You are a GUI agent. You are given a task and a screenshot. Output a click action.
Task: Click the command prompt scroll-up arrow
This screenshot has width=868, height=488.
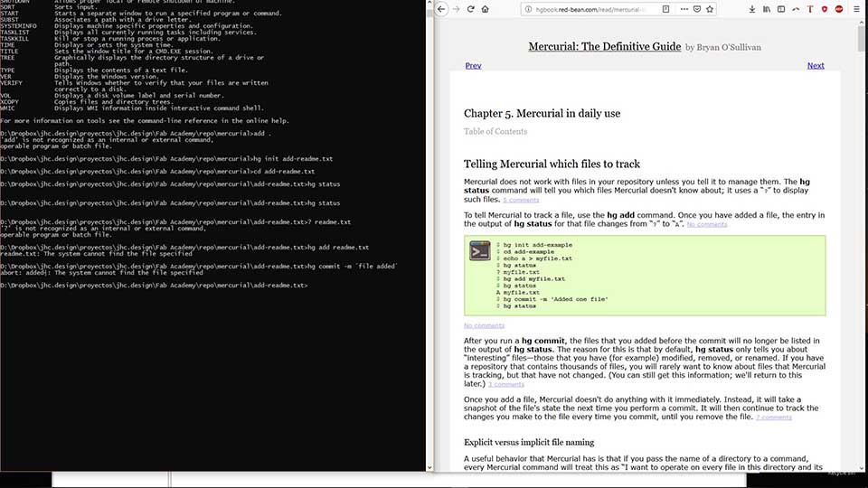[x=429, y=4]
